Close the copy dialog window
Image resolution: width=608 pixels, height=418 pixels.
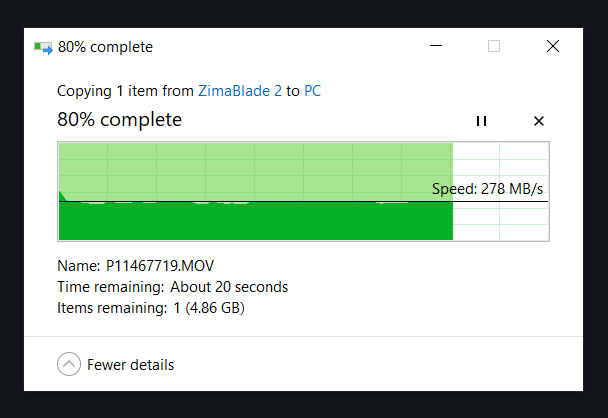pos(552,47)
